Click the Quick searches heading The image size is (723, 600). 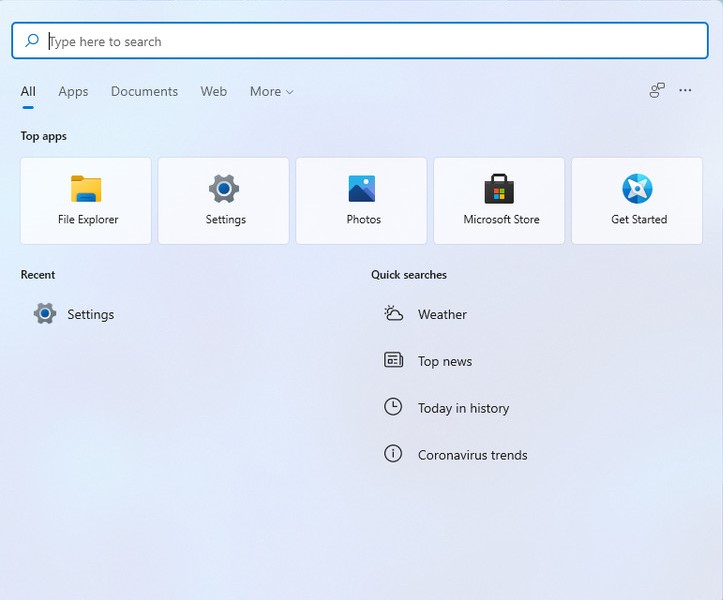tap(409, 275)
